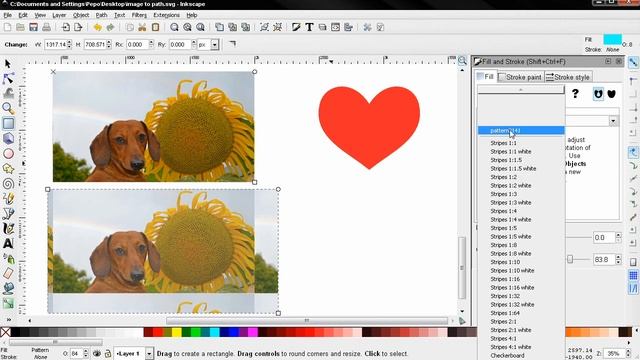This screenshot has height=360, width=640.
Task: Click the Open folder icon
Action: tap(20, 27)
